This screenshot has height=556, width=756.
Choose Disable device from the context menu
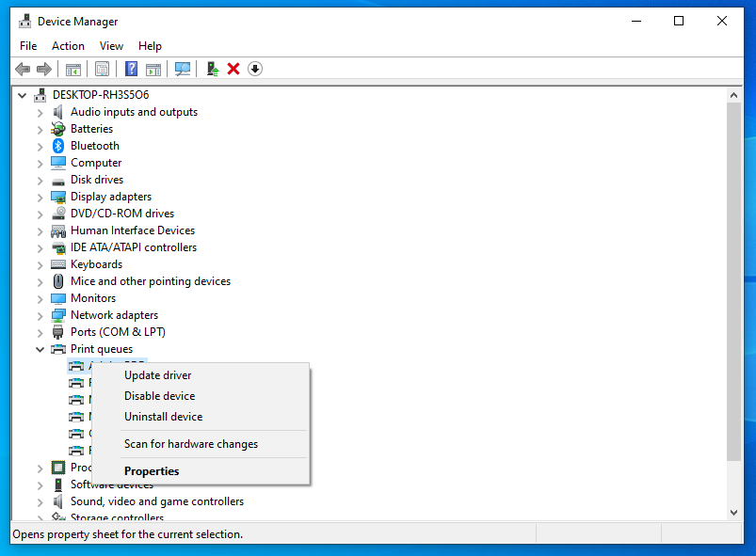[201, 396]
